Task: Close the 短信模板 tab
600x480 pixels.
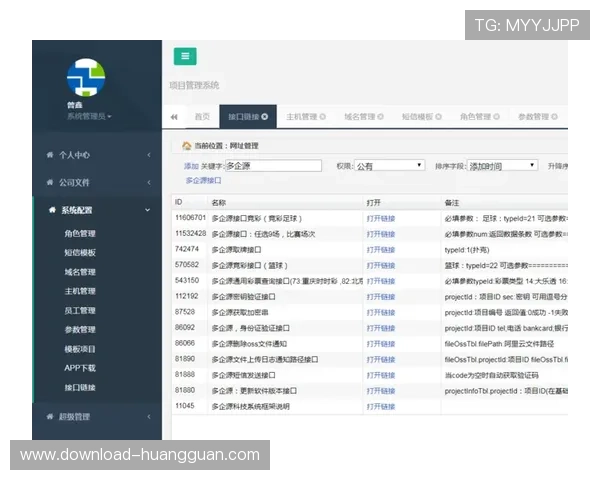Action: click(439, 117)
